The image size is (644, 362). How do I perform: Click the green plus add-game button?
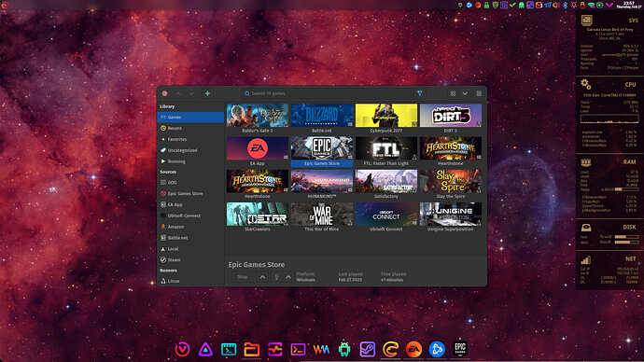coord(207,93)
